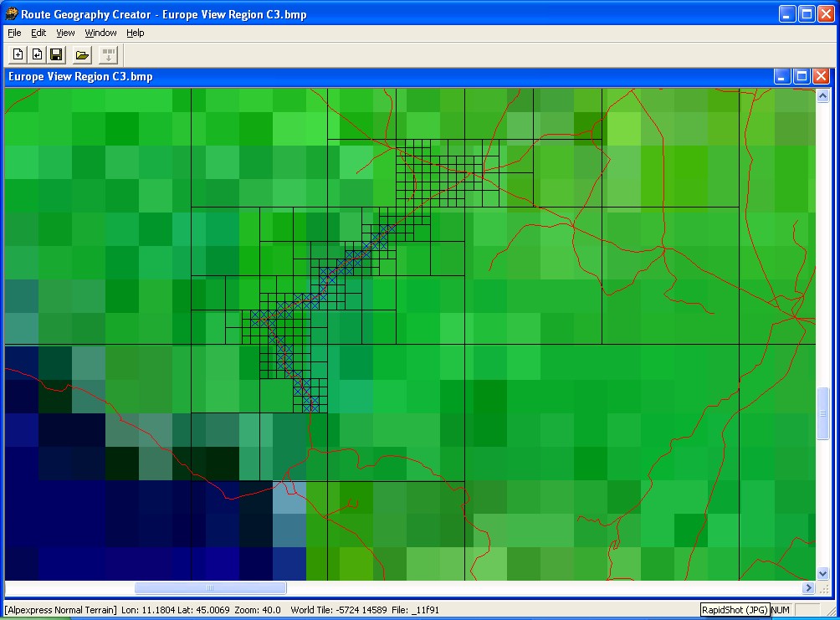This screenshot has width=840, height=620.
Task: Minimize the Europe View Region C3.bmp child window
Action: pyautogui.click(x=782, y=77)
